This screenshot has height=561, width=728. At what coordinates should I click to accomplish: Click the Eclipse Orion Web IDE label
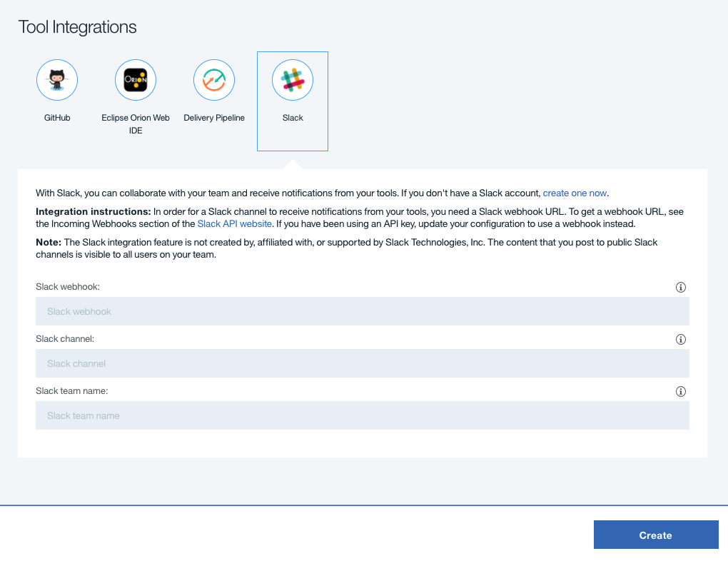(136, 124)
